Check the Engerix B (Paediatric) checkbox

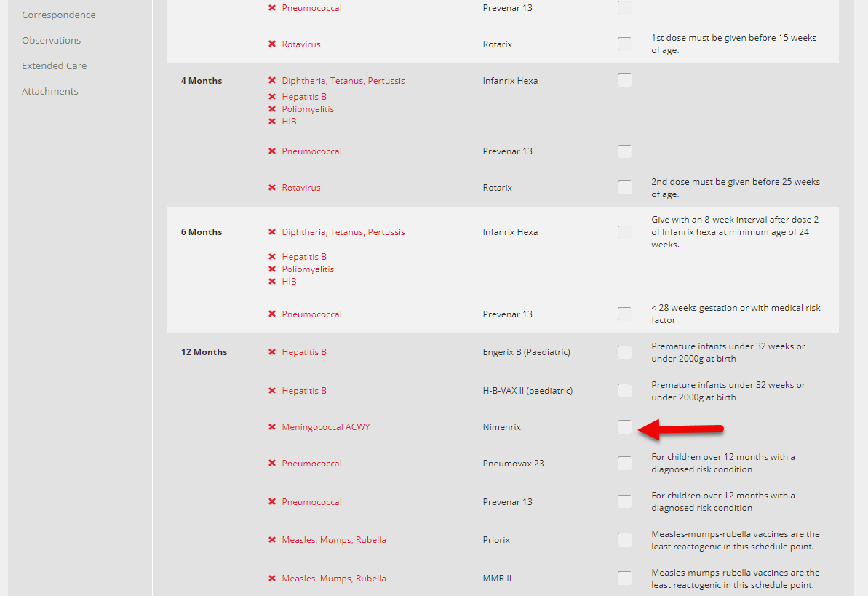[x=624, y=352]
